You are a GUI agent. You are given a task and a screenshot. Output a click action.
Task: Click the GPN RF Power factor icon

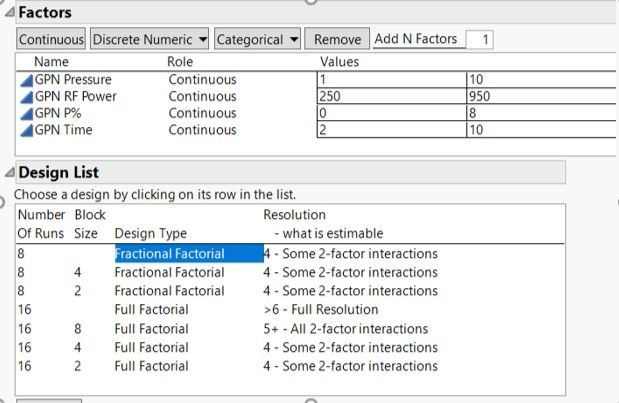[26, 97]
